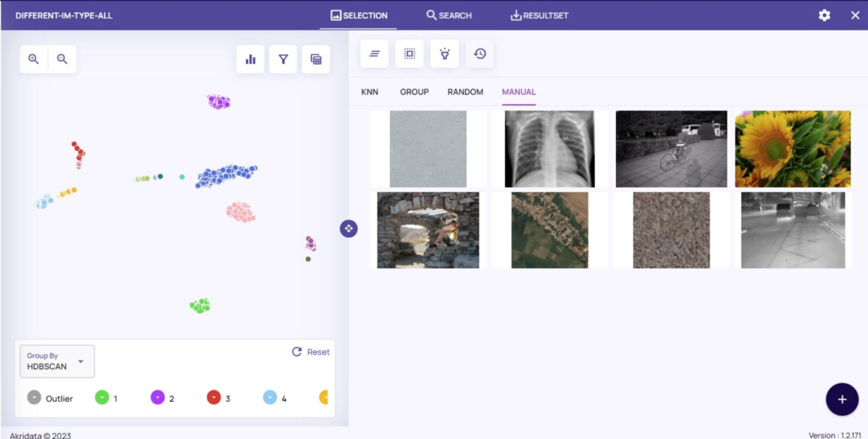Open the selection history icon

(479, 53)
